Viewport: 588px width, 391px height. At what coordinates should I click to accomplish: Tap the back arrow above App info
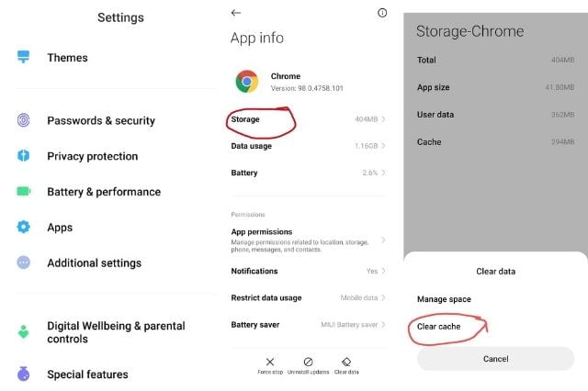click(236, 13)
